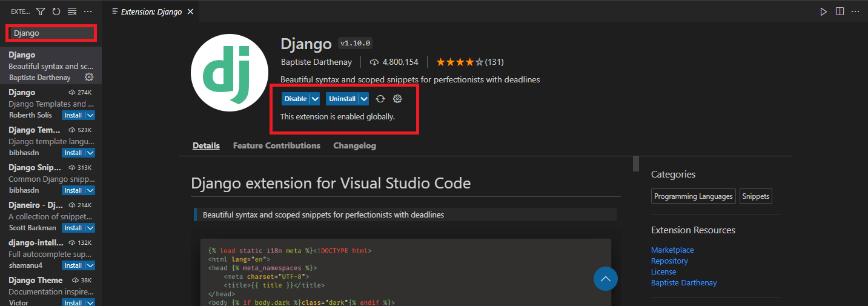Open the Marketplace link
This screenshot has height=306, width=868.
[672, 250]
